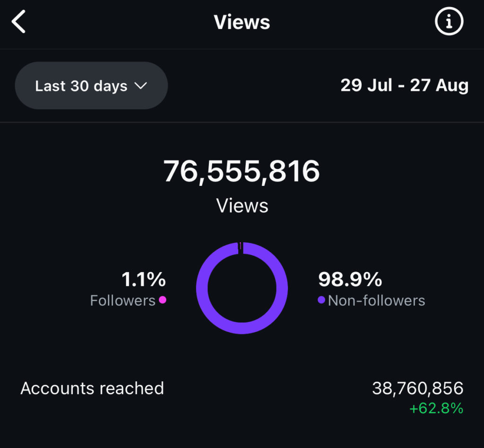Open the info circle icon

pos(449,21)
